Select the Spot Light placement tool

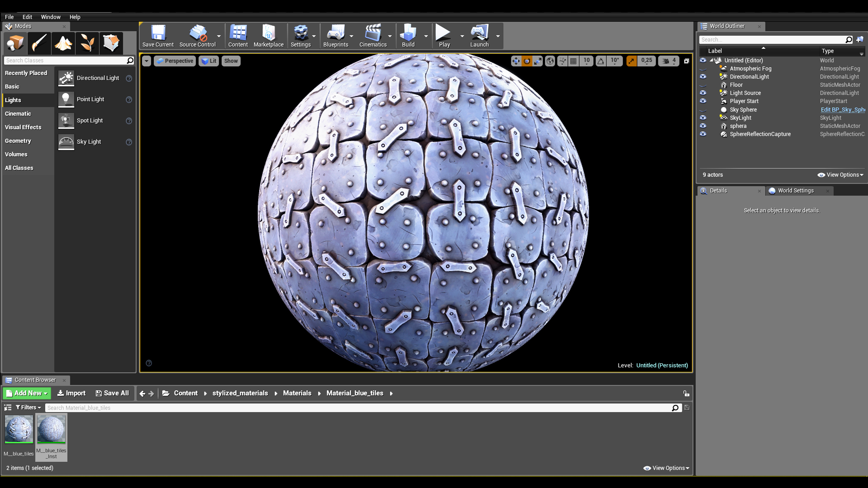[90, 120]
